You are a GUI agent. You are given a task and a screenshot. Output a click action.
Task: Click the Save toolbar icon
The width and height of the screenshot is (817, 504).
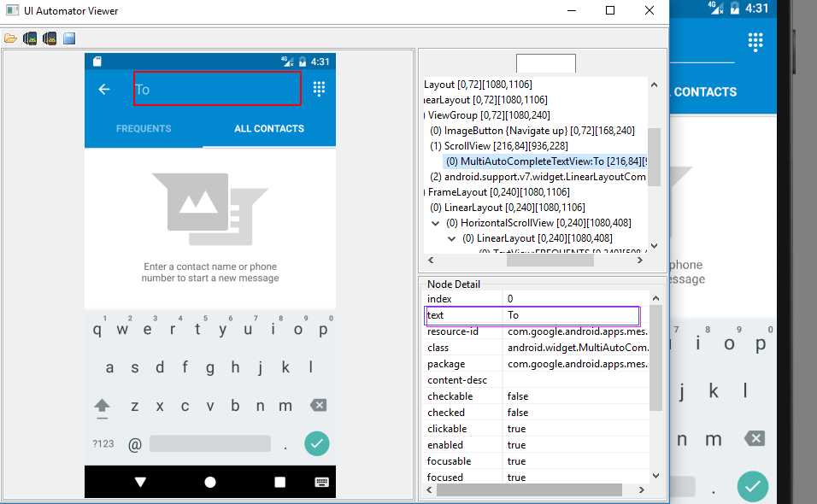coord(69,38)
